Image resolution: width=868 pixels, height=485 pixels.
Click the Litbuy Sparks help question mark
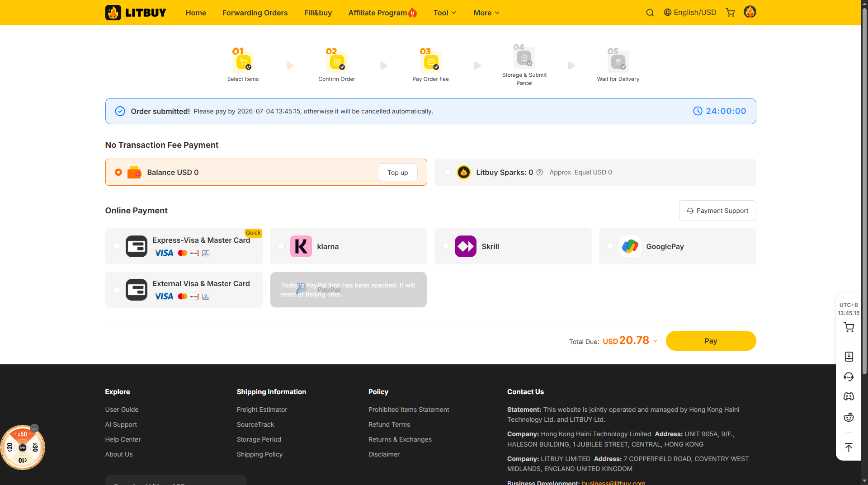pos(539,172)
